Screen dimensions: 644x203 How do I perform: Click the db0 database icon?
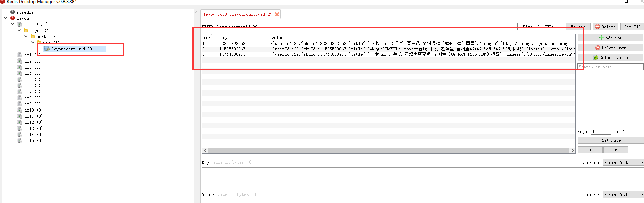pyautogui.click(x=20, y=24)
